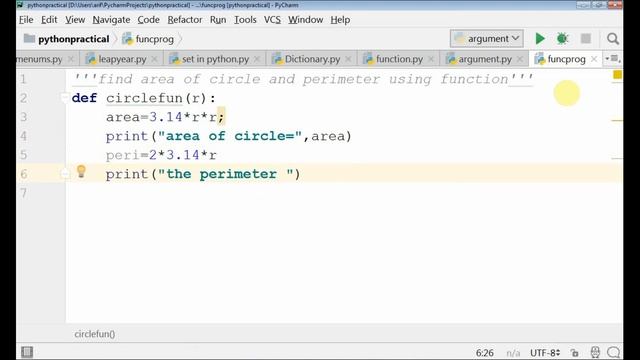Screen dimensions: 640x360
Task: Close the set in python.py tab
Action: tap(257, 59)
